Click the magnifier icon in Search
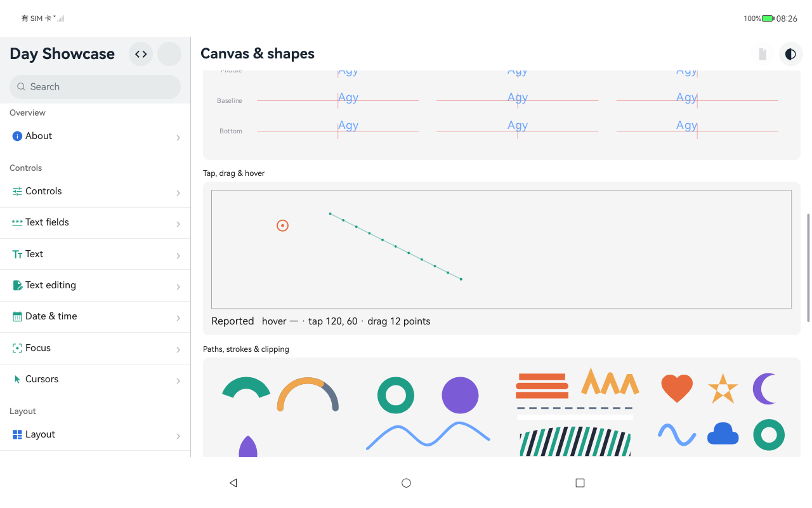 (x=22, y=87)
